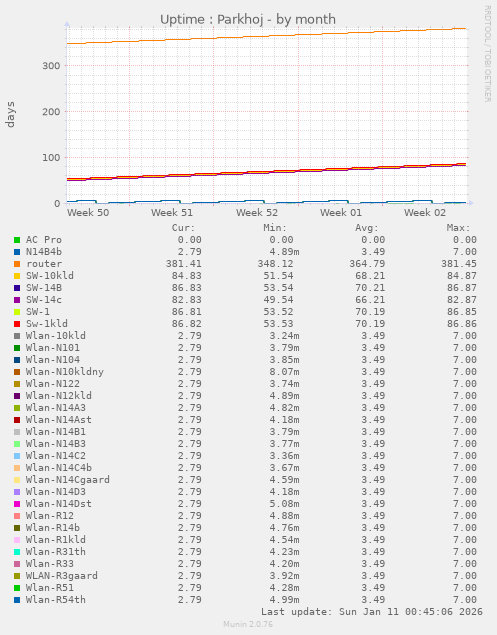The height and width of the screenshot is (635, 497).
Task: Click the 'Wlan-N104' legend label
Action: click(53, 360)
